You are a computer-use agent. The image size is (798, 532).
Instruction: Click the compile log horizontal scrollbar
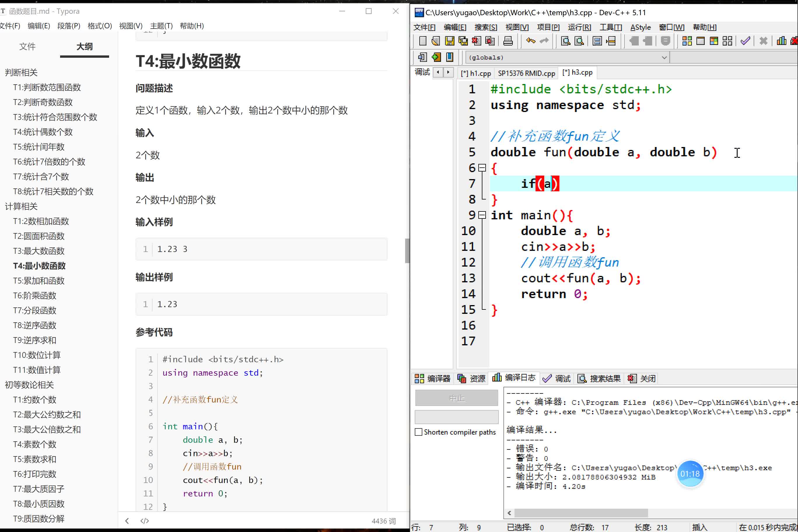click(x=581, y=513)
